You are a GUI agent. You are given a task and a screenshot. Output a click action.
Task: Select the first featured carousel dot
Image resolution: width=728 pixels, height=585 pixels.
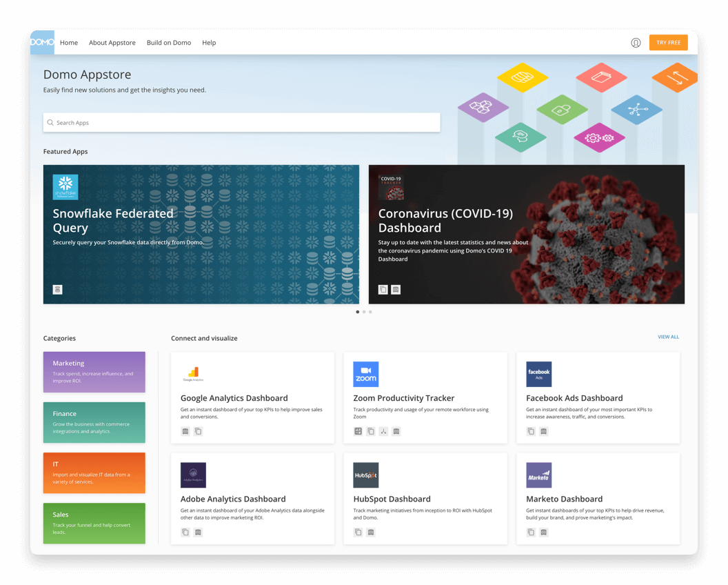point(358,312)
